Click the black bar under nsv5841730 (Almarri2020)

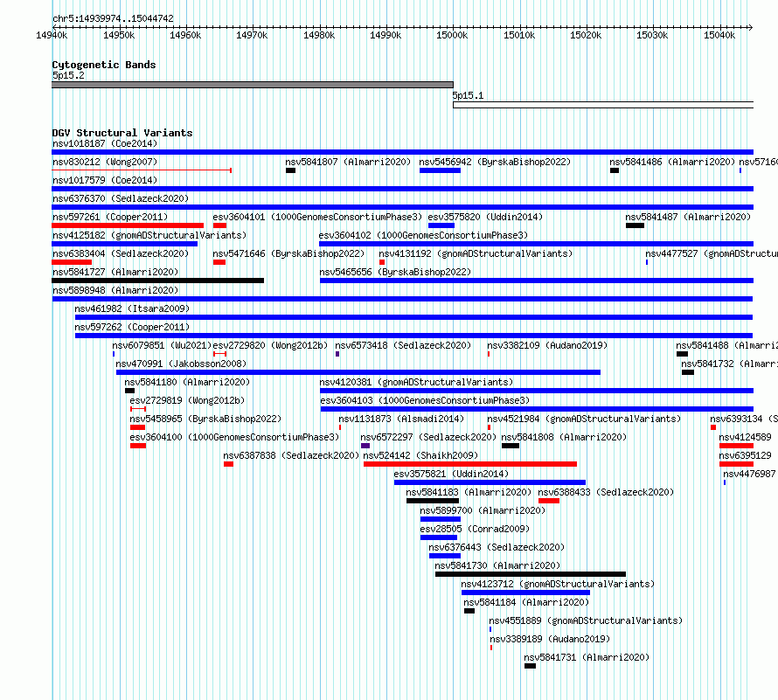(531, 574)
